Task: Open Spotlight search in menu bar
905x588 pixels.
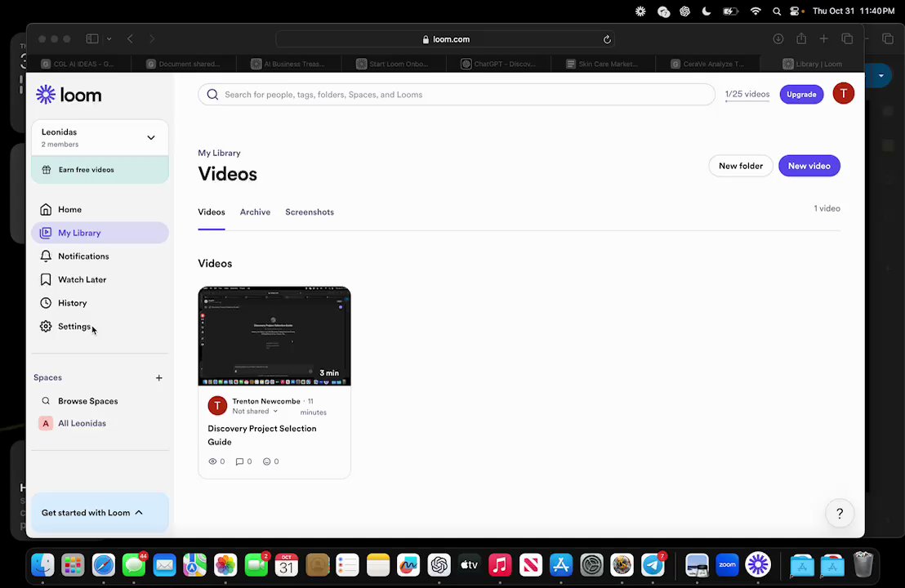Action: 776,11
